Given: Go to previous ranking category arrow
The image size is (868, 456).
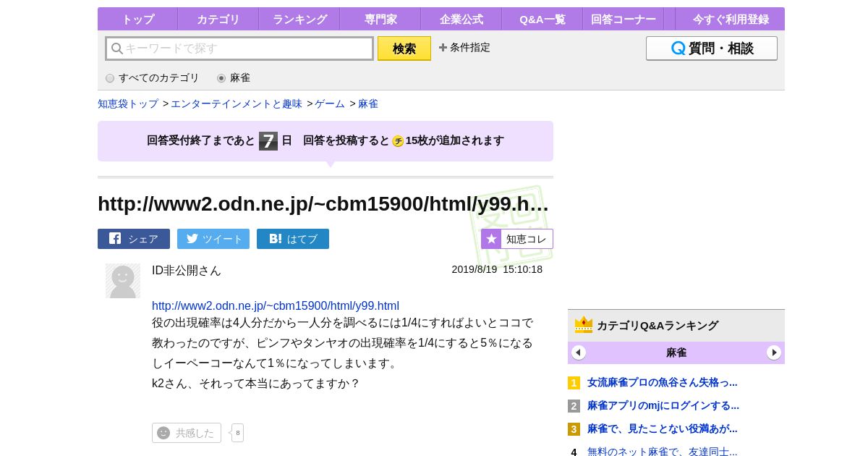Looking at the screenshot, I should click(x=579, y=352).
